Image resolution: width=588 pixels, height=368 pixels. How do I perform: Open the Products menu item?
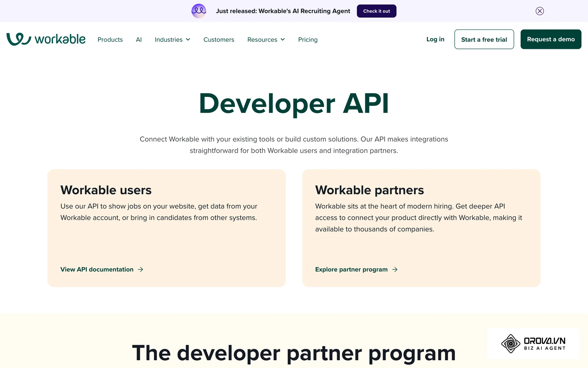pos(110,39)
